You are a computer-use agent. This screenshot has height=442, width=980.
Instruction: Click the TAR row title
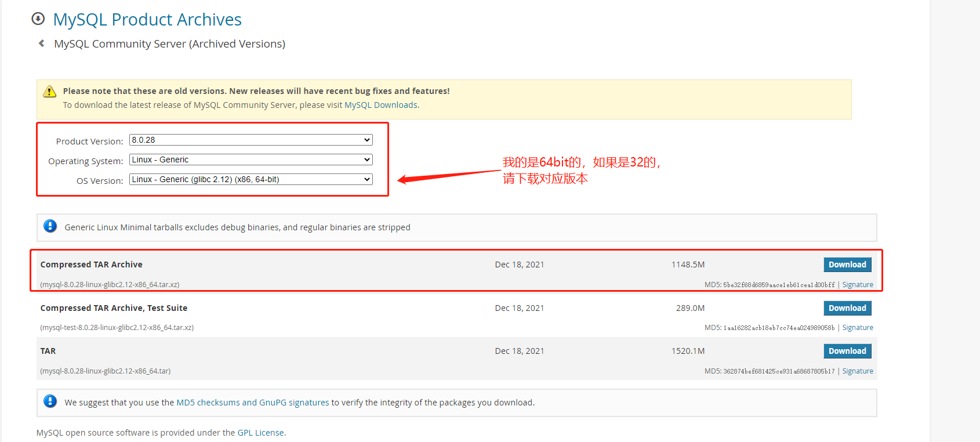tap(48, 351)
